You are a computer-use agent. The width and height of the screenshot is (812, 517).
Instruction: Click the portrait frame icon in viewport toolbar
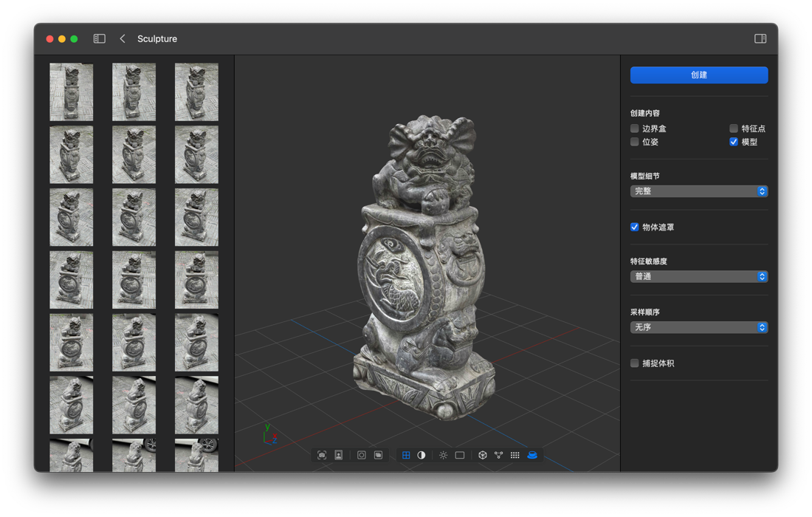(339, 456)
